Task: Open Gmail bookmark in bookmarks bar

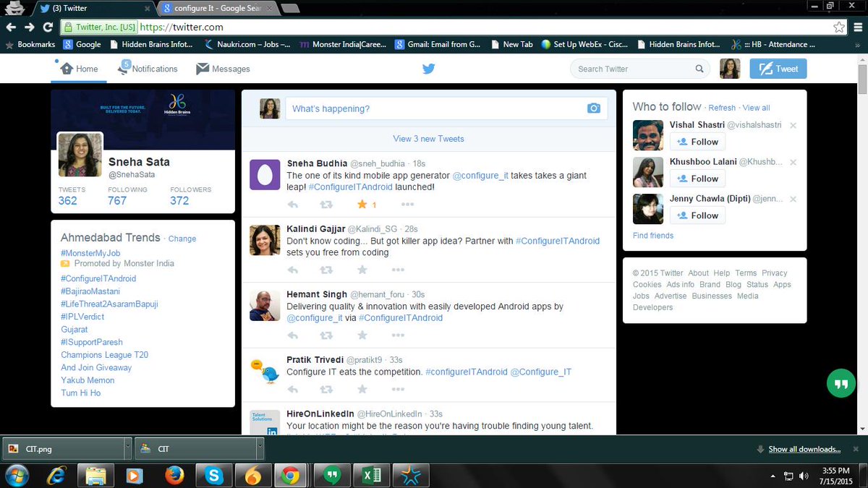Action: point(438,44)
